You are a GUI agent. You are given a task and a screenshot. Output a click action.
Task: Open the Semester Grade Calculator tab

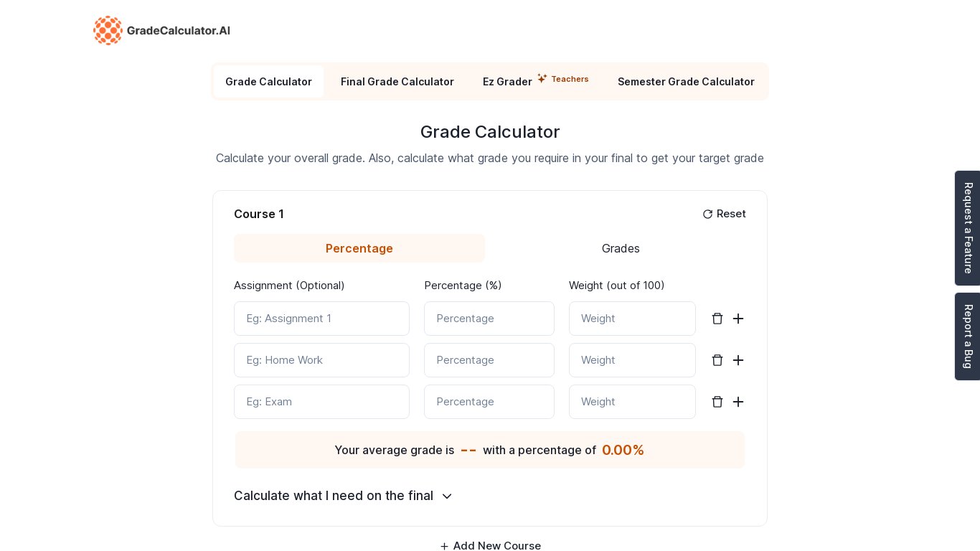[x=686, y=82]
